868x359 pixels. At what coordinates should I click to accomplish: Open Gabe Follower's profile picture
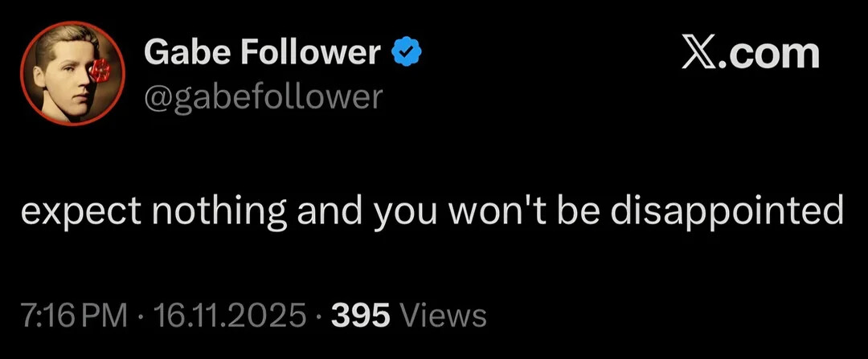(73, 72)
